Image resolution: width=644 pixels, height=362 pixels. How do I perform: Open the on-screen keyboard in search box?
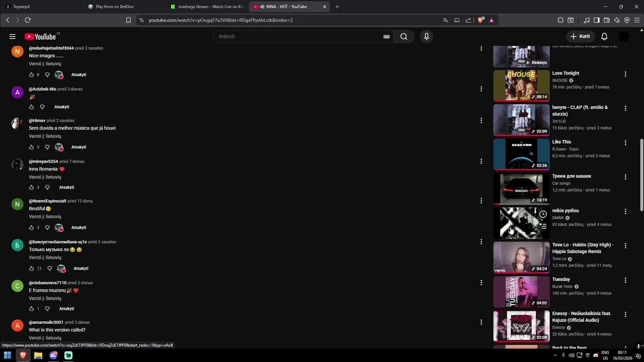point(386,36)
